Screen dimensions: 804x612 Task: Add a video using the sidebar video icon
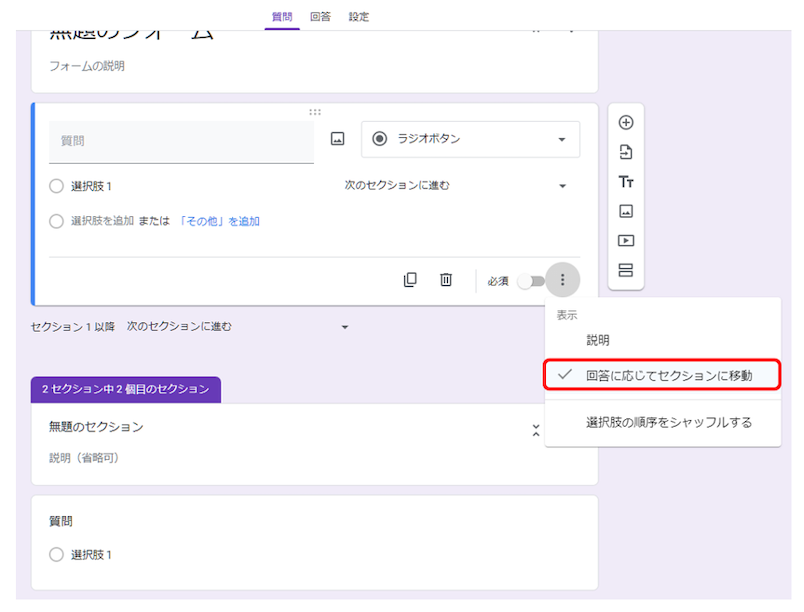(x=625, y=240)
